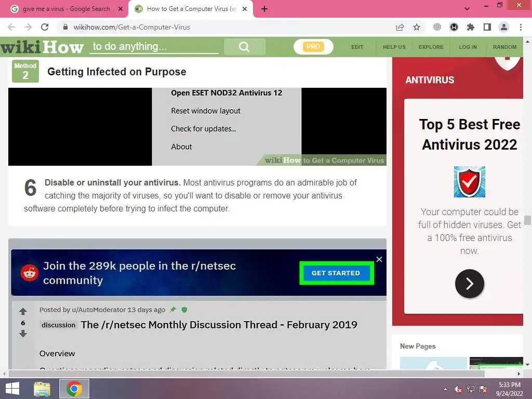Share this page via address bar icon
This screenshot has width=532, height=399.
point(400,27)
